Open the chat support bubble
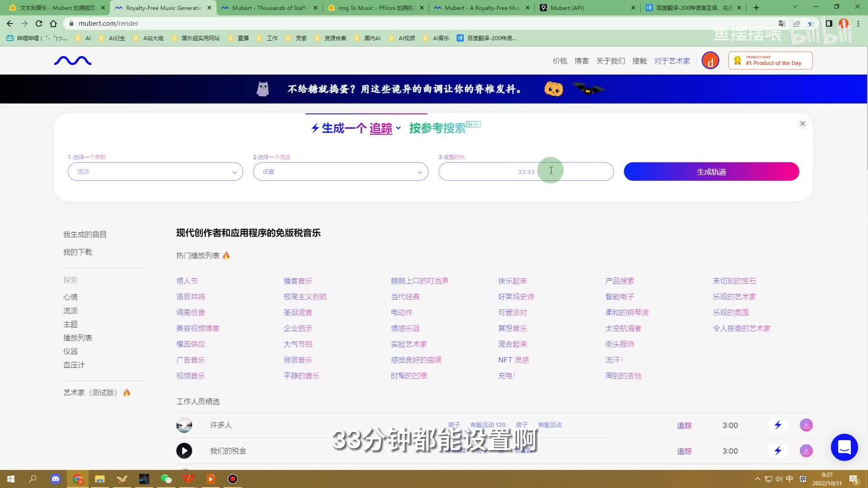This screenshot has height=488, width=868. click(844, 447)
